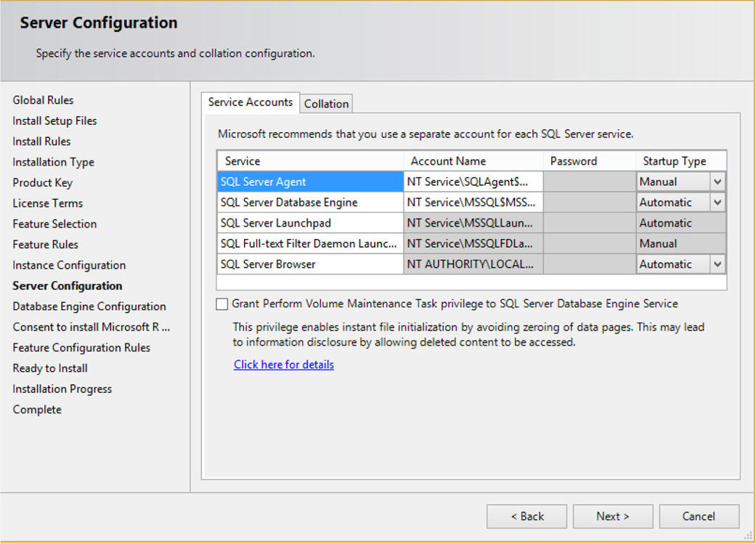The image size is (756, 544).
Task: Click the Account Name column header
Action: [x=473, y=161]
